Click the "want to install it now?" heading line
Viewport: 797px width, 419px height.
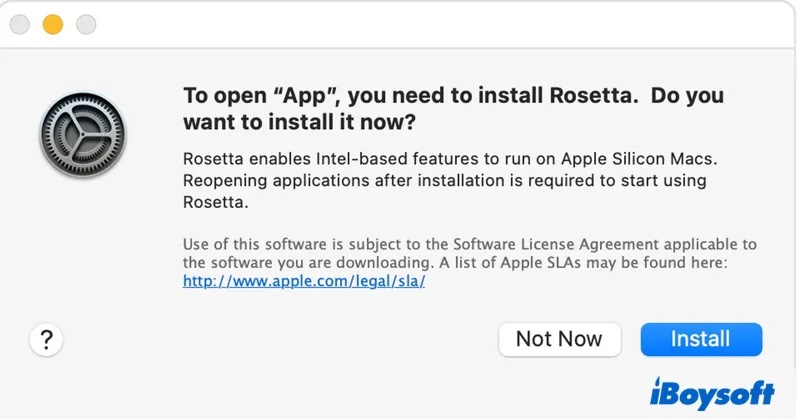click(299, 123)
